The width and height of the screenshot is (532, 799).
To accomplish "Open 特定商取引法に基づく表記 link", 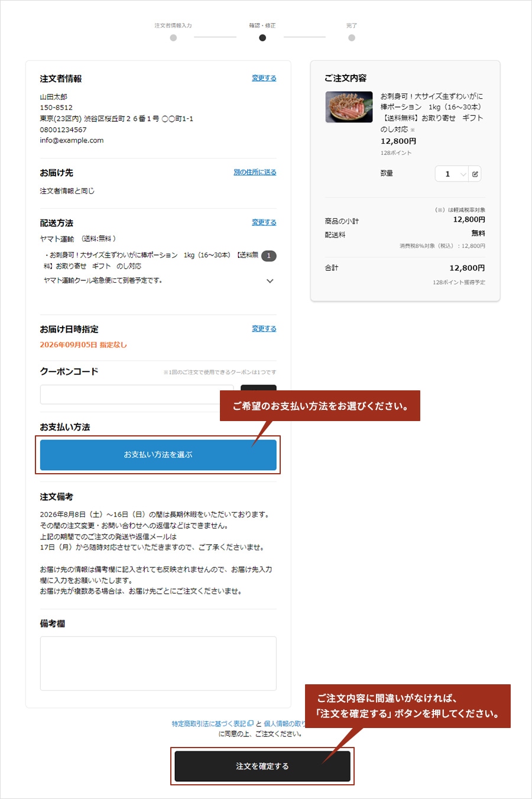I will click(212, 723).
